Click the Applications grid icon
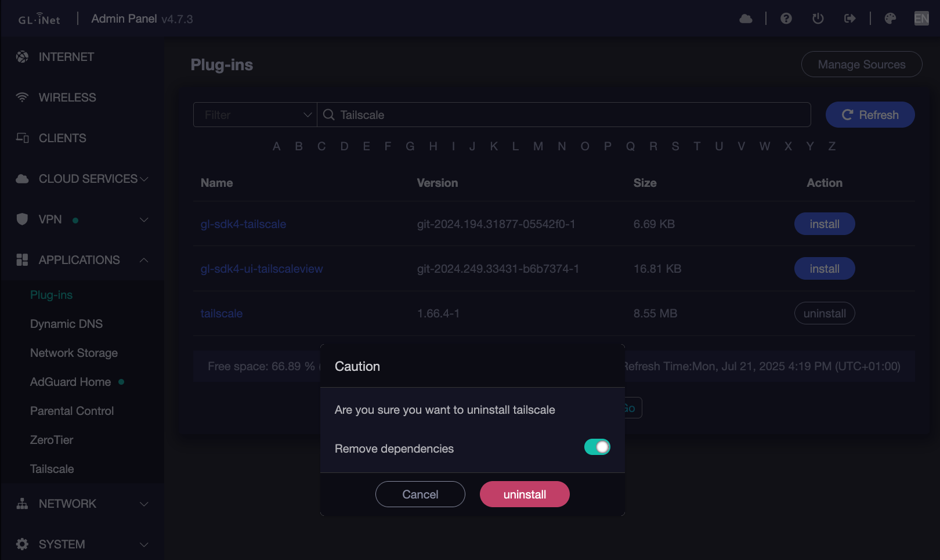The image size is (940, 560). click(x=22, y=260)
